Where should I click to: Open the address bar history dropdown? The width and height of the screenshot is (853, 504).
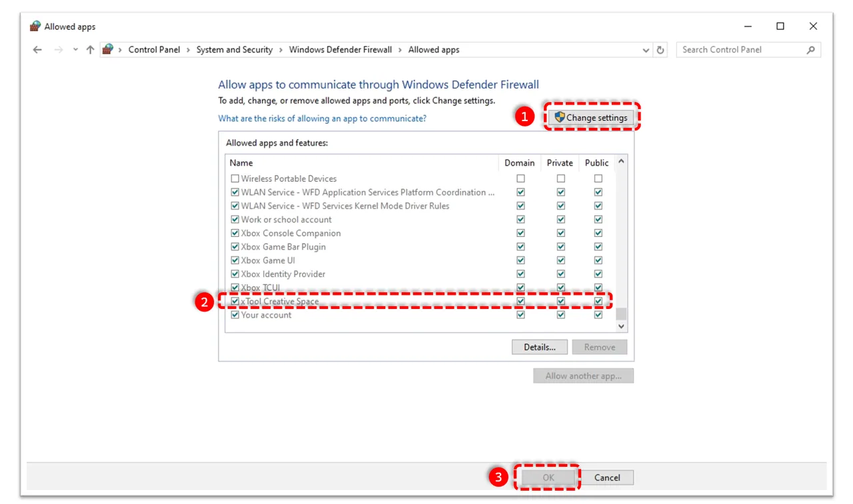646,50
